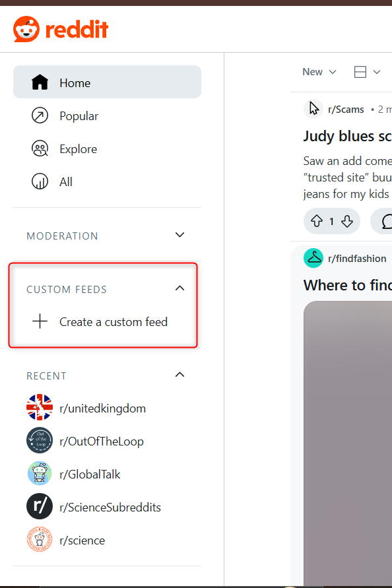392x588 pixels.
Task: Visit r/ScienceSubreddits from Recent list
Action: click(110, 506)
